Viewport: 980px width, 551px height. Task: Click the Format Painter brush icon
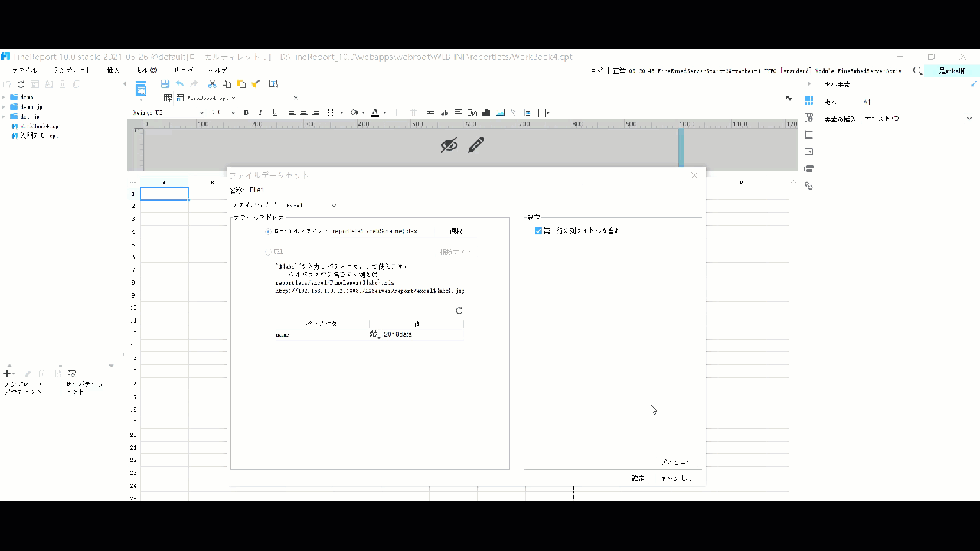[x=254, y=84]
